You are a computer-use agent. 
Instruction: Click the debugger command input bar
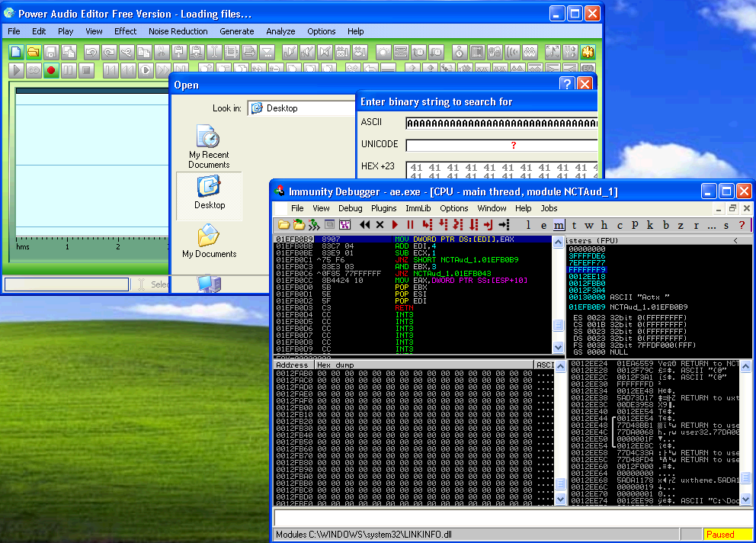pyautogui.click(x=512, y=517)
